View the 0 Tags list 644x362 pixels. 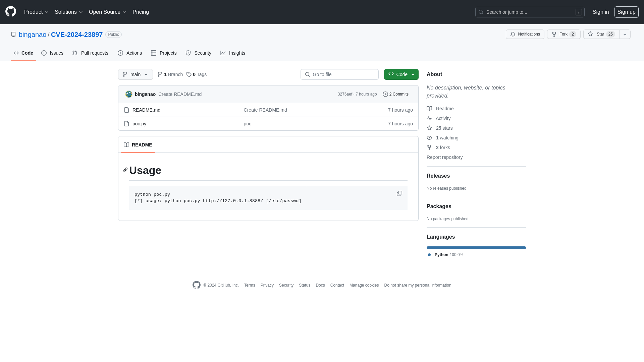197,74
